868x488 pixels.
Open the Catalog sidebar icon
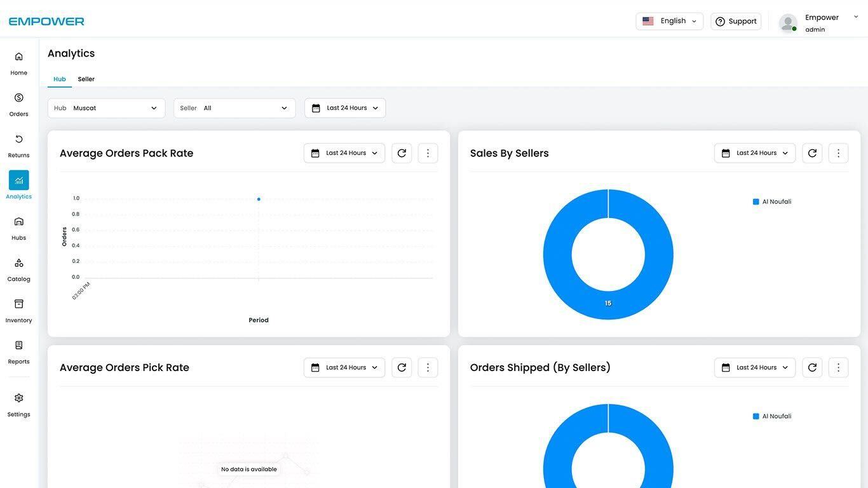point(18,269)
